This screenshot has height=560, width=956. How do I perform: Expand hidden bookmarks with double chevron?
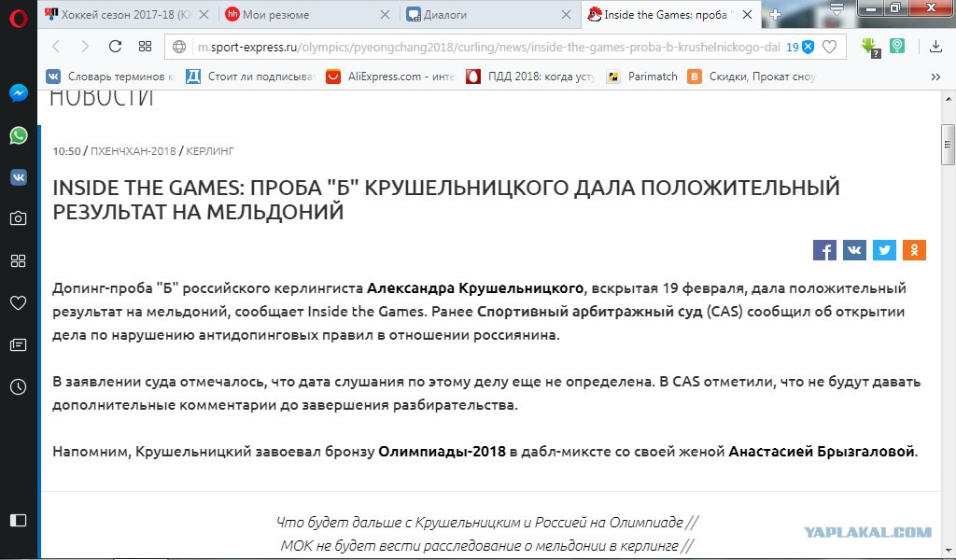tap(935, 77)
